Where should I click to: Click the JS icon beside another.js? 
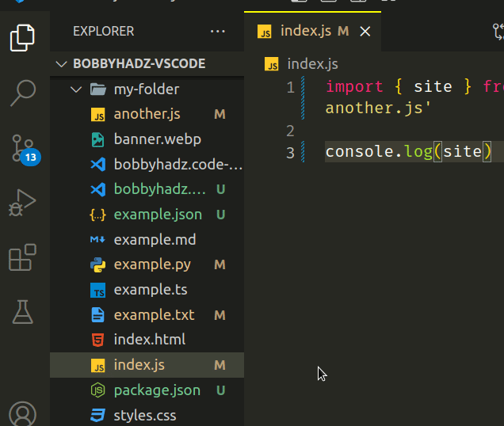pyautogui.click(x=97, y=114)
